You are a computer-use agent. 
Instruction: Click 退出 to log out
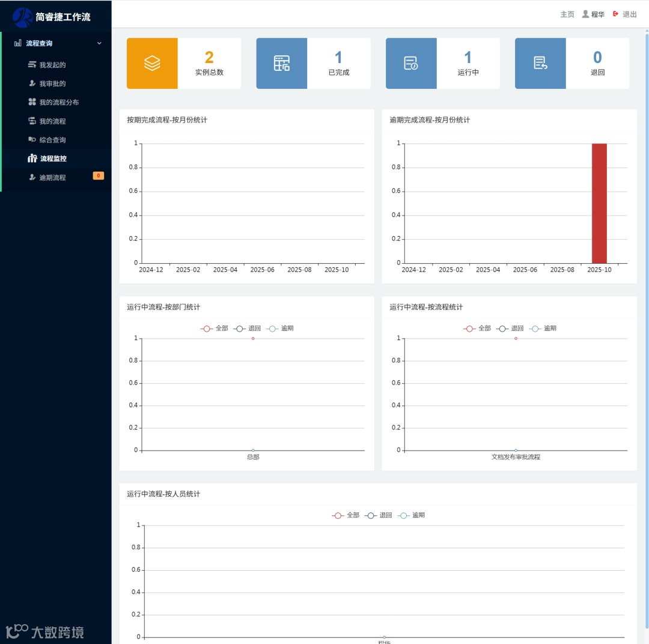[x=624, y=14]
